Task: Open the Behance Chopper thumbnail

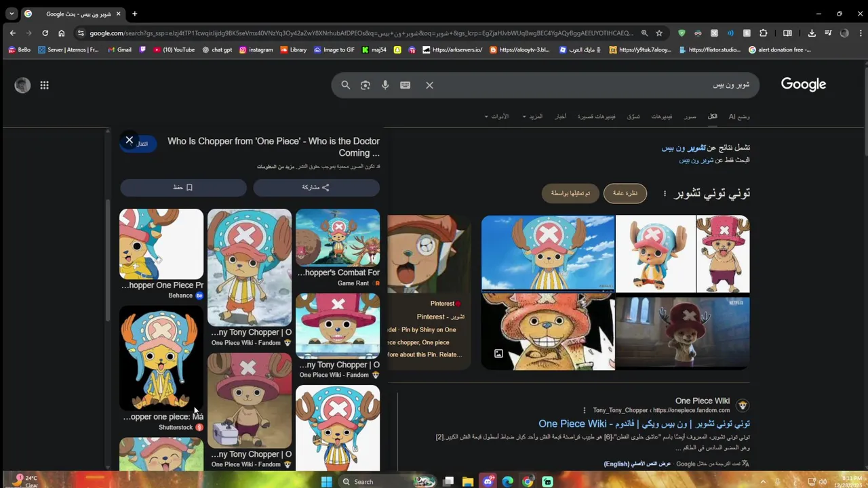Action: [161, 245]
